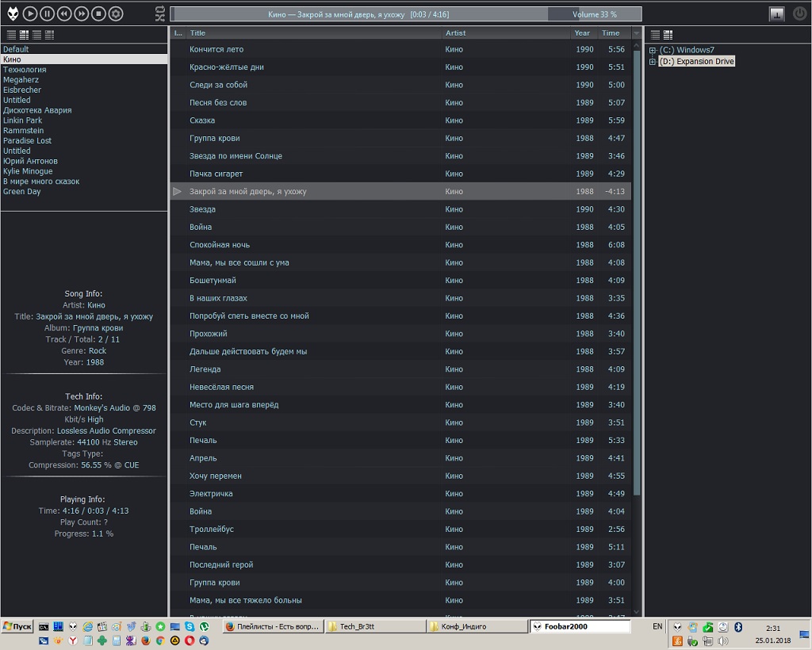812x650 pixels.
Task: Open the Default playlist
Action: tap(84, 49)
